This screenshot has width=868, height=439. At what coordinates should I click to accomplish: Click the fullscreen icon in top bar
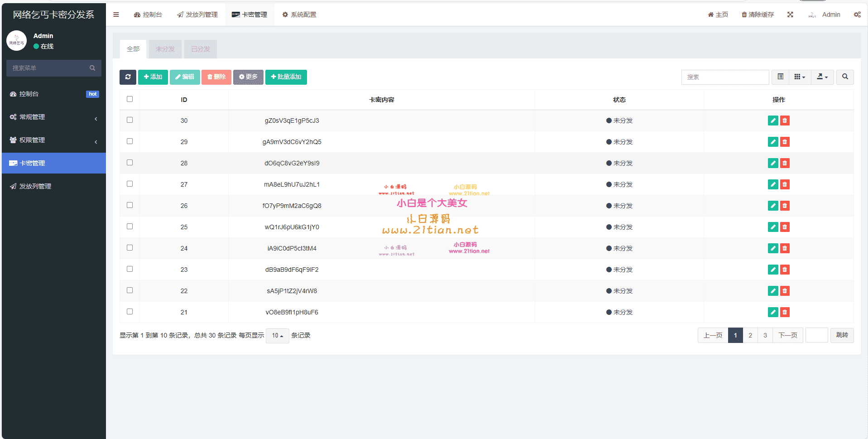click(790, 14)
